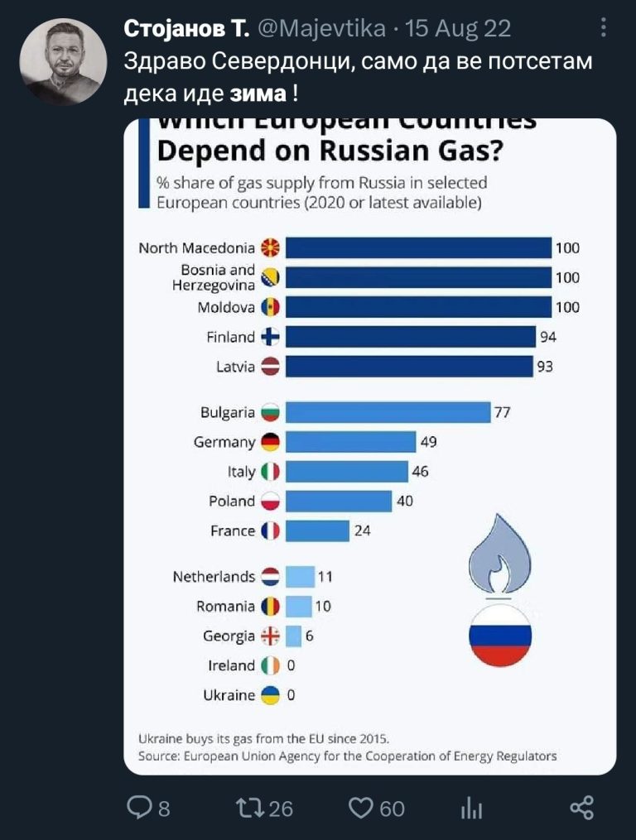Click the Стојанов Т. display name

(x=186, y=28)
